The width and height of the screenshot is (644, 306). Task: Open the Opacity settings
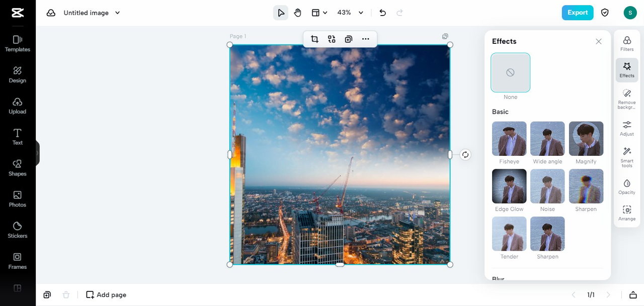coord(627,186)
